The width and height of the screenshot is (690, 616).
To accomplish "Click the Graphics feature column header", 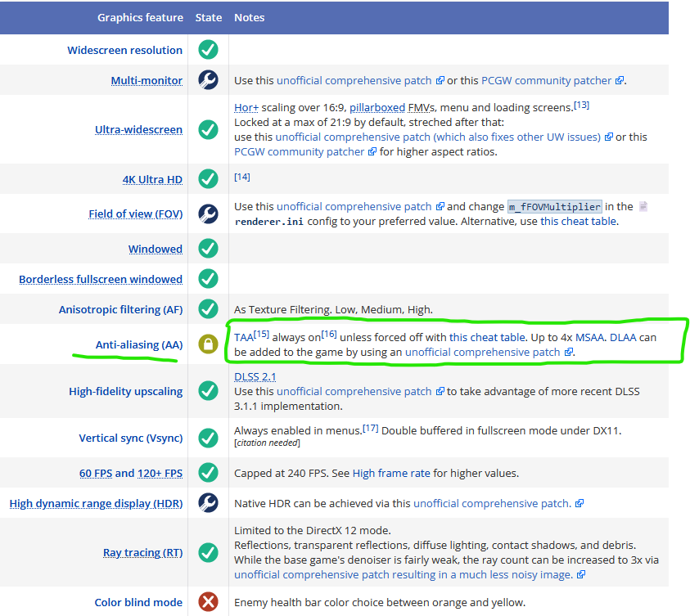I will tap(141, 17).
